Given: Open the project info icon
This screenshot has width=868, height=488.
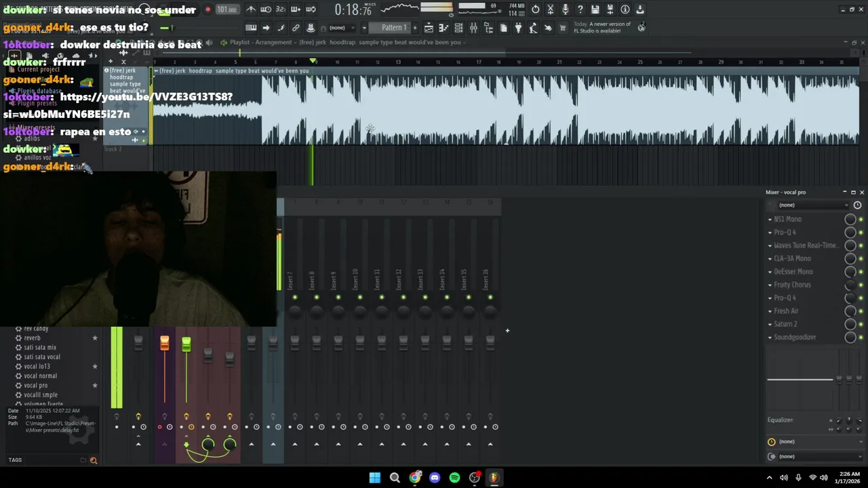Looking at the screenshot, I should click(x=625, y=9).
